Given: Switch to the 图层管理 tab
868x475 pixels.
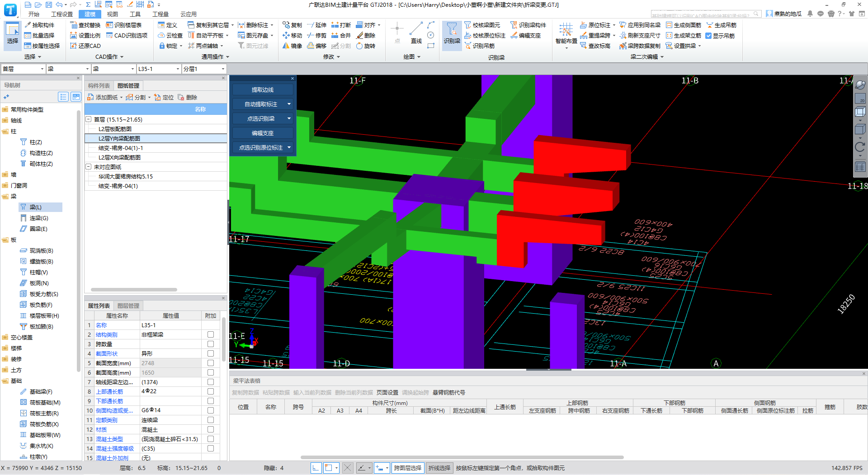Looking at the screenshot, I should 128,306.
